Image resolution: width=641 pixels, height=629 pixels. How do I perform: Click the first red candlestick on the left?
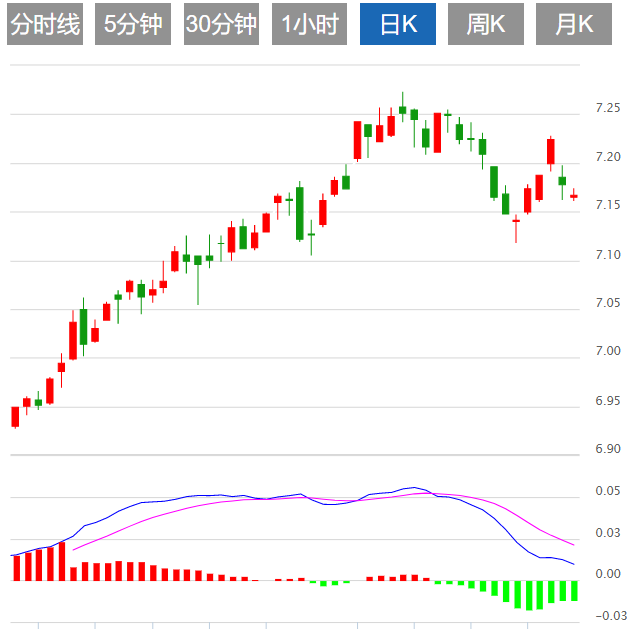coord(16,417)
